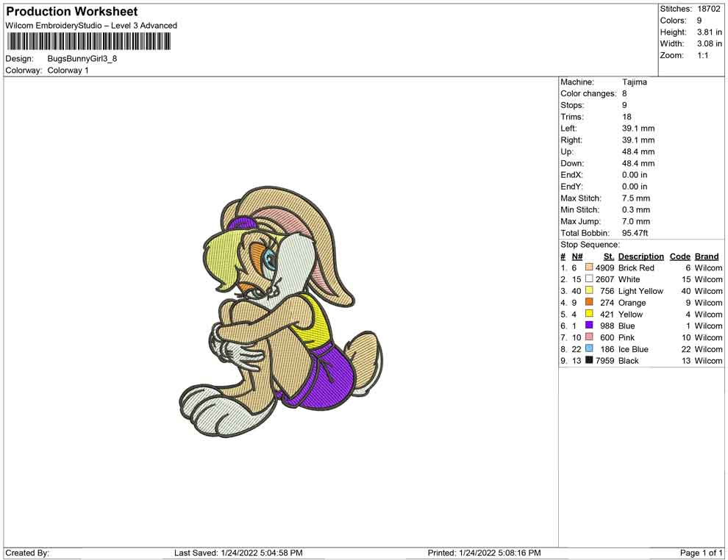Click the Yellow 421 color swatch
Viewport: 728px width, 560px height.
pyautogui.click(x=589, y=314)
